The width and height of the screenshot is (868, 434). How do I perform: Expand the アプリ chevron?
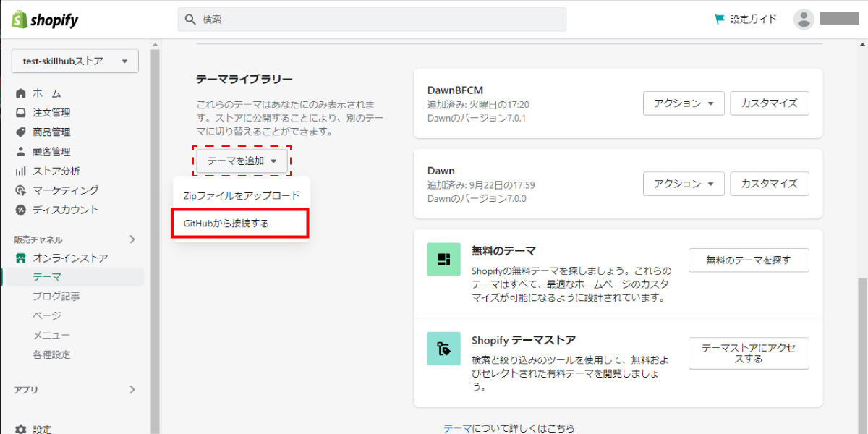tap(132, 389)
